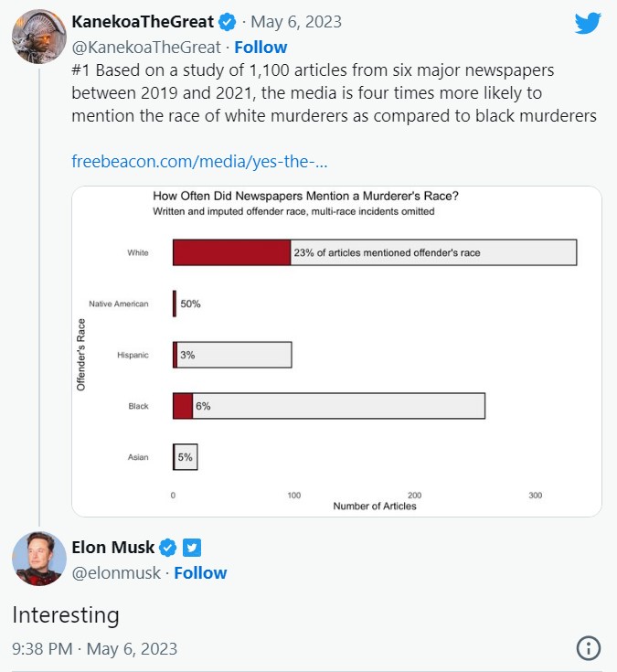
Task: Click the Hispanic bar in chart
Action: click(232, 355)
